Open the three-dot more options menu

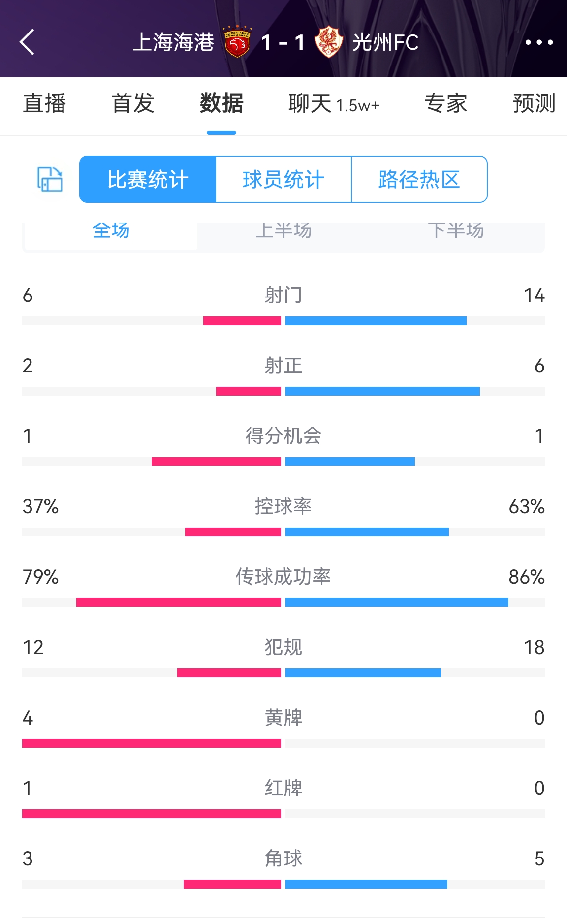539,42
